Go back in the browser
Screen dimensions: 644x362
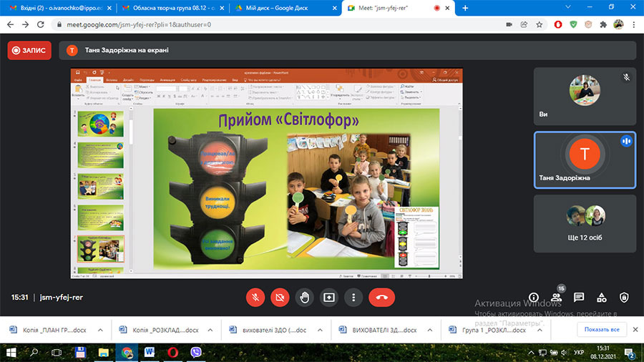(x=10, y=24)
